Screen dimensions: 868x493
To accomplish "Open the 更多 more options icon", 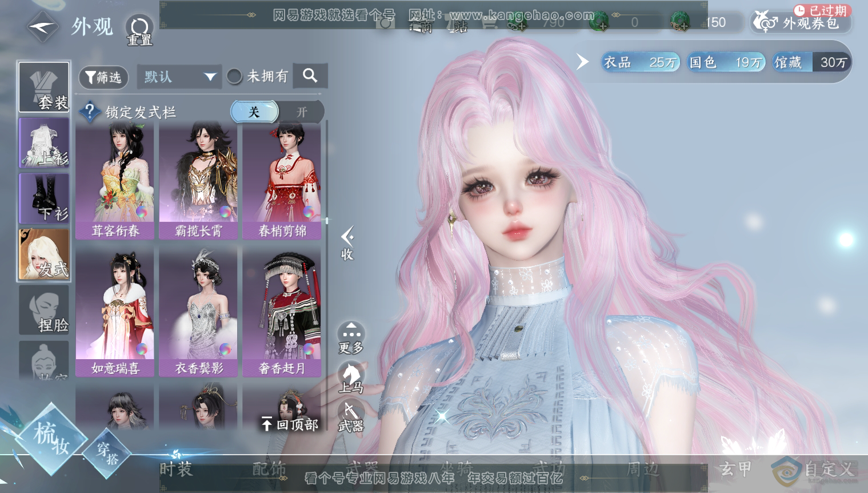I will pos(351,337).
